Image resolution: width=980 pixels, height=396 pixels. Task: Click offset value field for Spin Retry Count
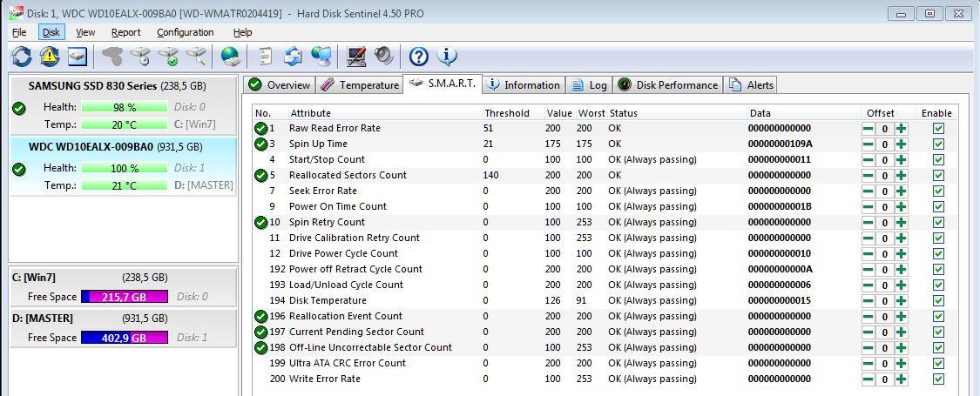pyautogui.click(x=884, y=222)
